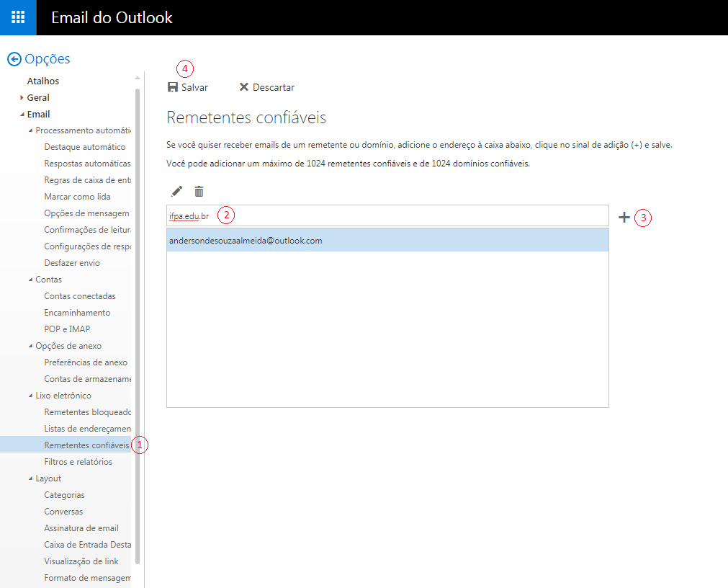Click the Descartar X icon
The width and height of the screenshot is (728, 588).
click(x=244, y=87)
